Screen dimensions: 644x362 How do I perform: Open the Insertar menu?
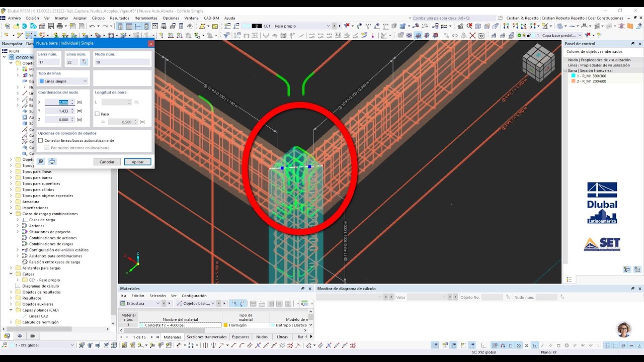[61, 18]
